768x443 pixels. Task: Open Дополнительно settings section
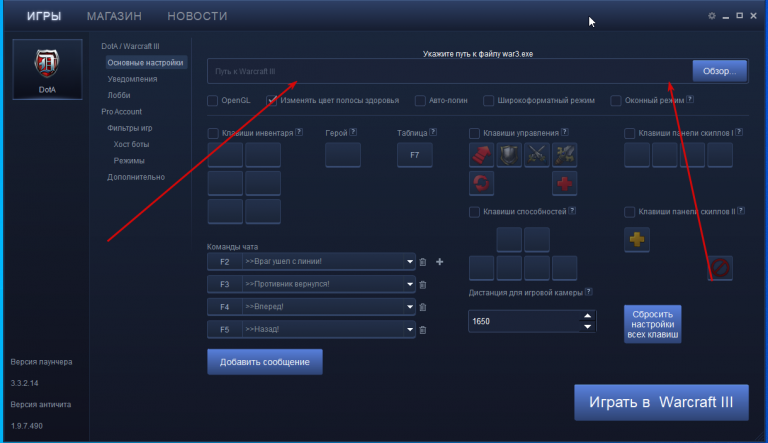tap(136, 177)
